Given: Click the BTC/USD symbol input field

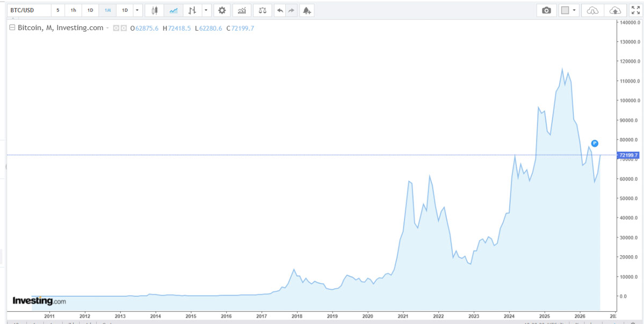Looking at the screenshot, I should tap(28, 10).
